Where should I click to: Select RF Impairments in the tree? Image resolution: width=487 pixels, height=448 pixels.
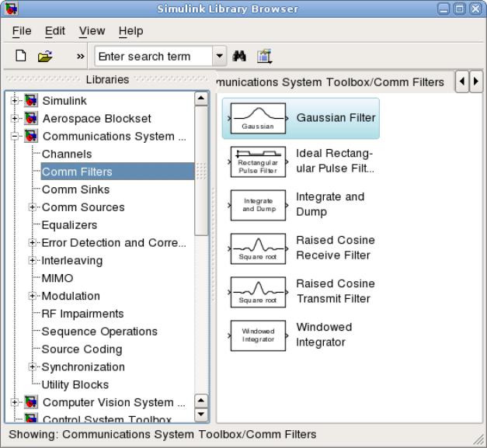tap(82, 314)
